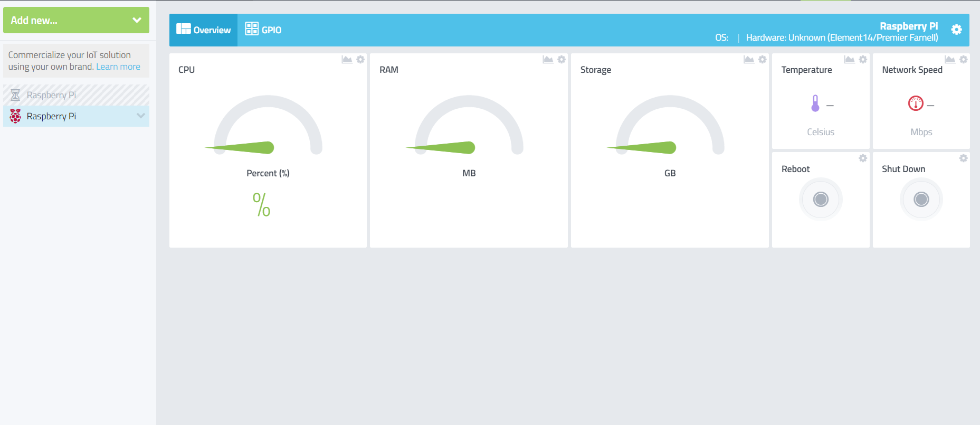Click the GB unit label
The height and width of the screenshot is (425, 980).
click(x=670, y=173)
